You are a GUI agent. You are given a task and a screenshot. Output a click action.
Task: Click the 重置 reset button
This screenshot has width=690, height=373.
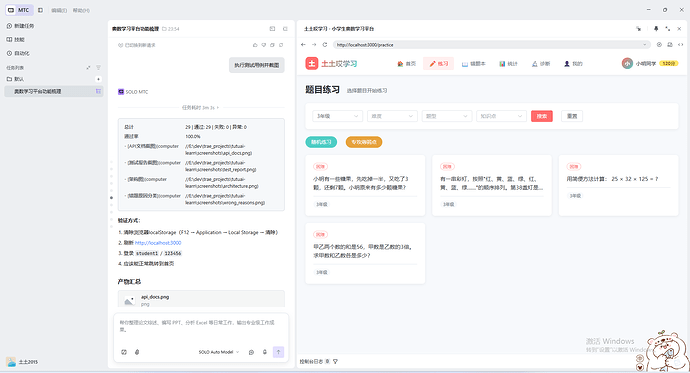pos(572,116)
